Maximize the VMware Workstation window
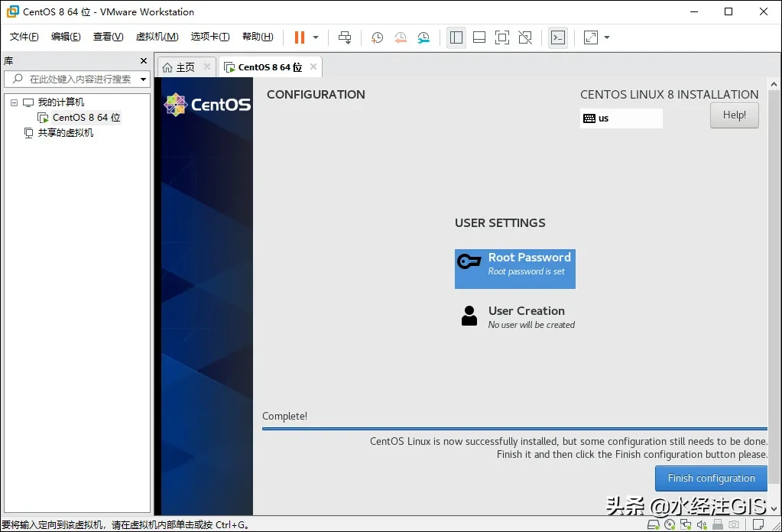This screenshot has height=532, width=782. coord(728,11)
